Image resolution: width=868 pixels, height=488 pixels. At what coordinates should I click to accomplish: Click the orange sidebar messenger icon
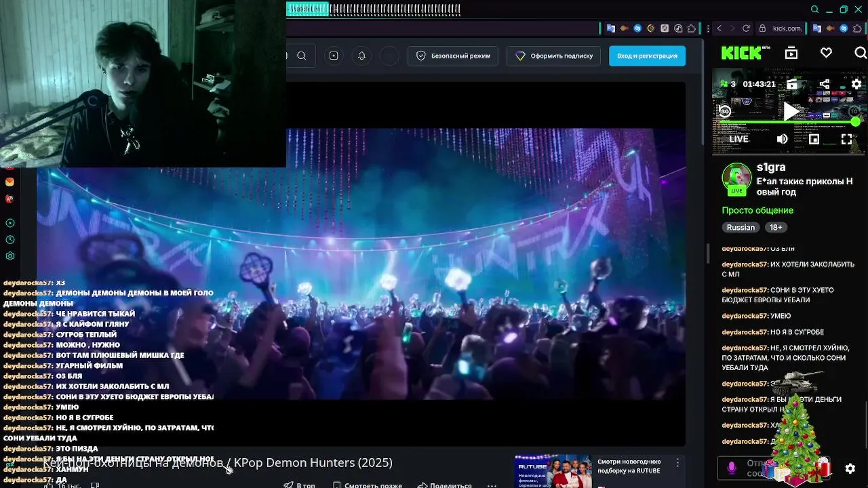(x=9, y=182)
